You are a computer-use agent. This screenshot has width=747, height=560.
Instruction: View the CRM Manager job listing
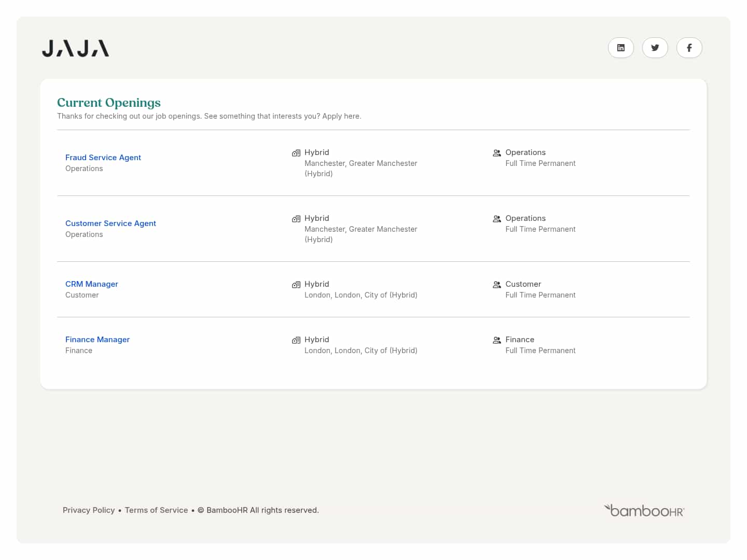(91, 284)
